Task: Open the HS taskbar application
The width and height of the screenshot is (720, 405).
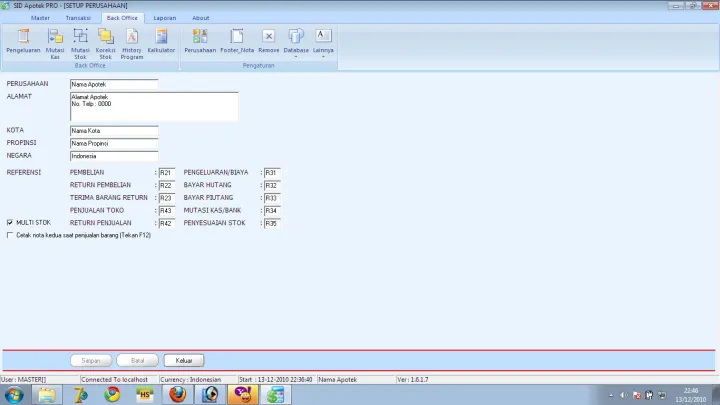Action: [x=145, y=395]
